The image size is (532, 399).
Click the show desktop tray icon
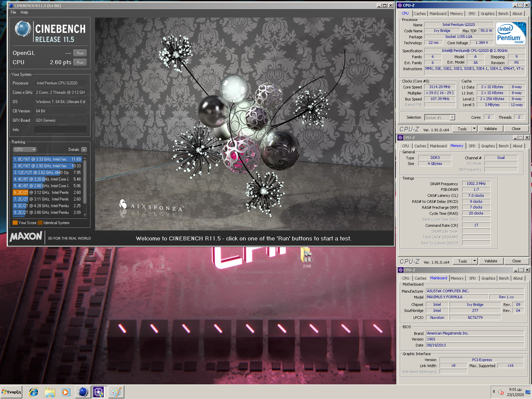(x=528, y=392)
